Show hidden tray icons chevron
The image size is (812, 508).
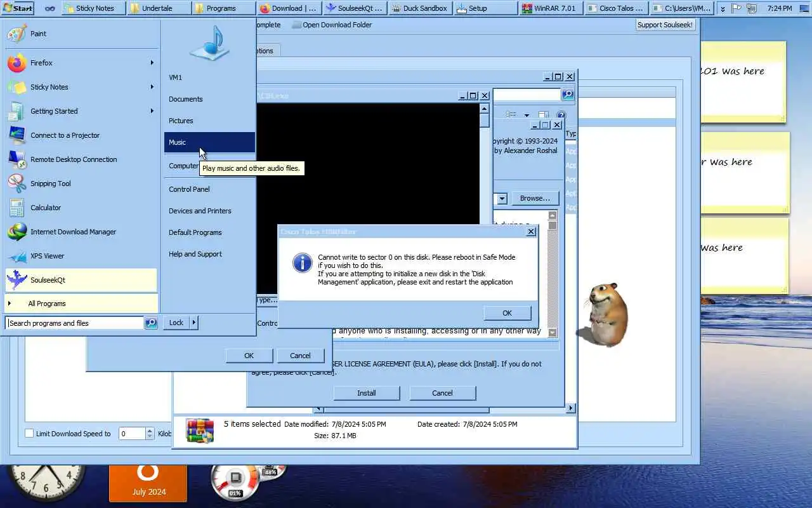(x=723, y=8)
